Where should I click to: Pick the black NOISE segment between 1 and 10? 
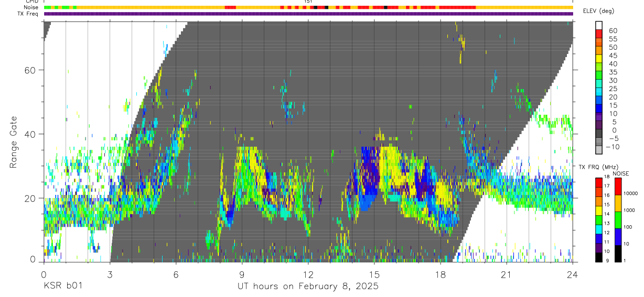point(617,253)
